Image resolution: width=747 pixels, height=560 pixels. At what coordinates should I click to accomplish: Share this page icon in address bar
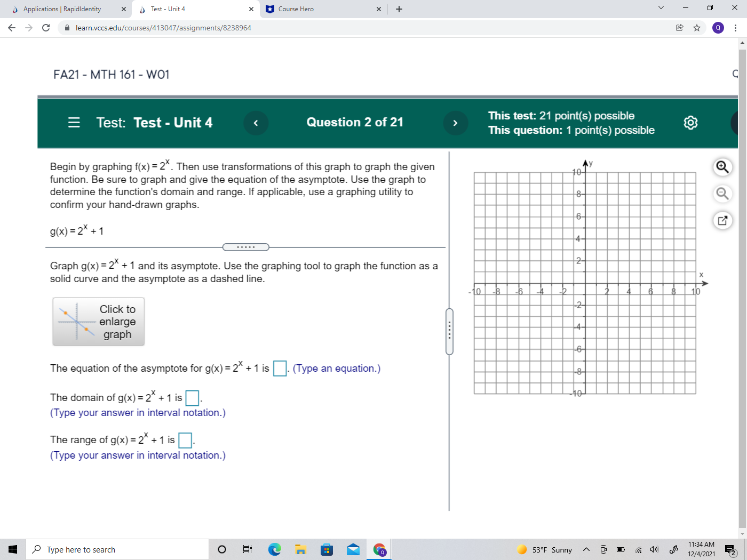[x=679, y=28]
